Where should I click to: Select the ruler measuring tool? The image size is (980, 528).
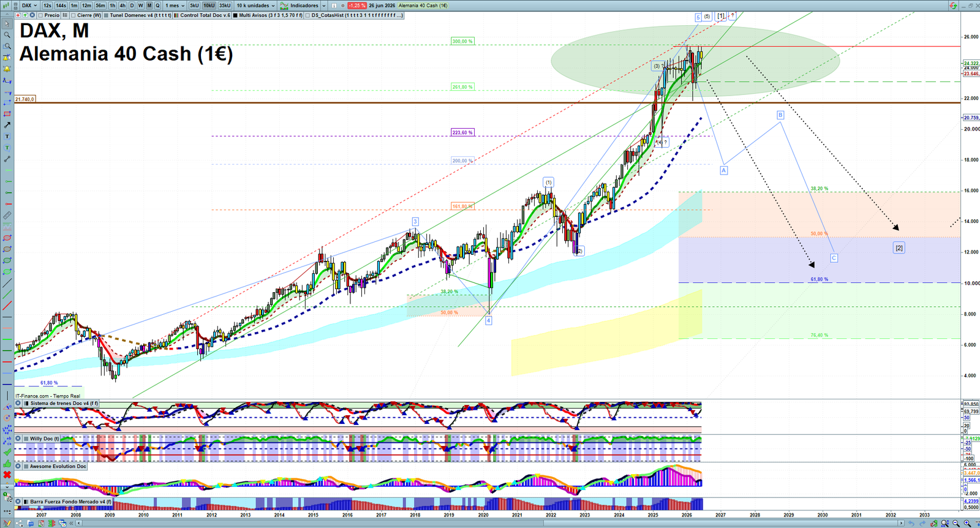[7, 214]
